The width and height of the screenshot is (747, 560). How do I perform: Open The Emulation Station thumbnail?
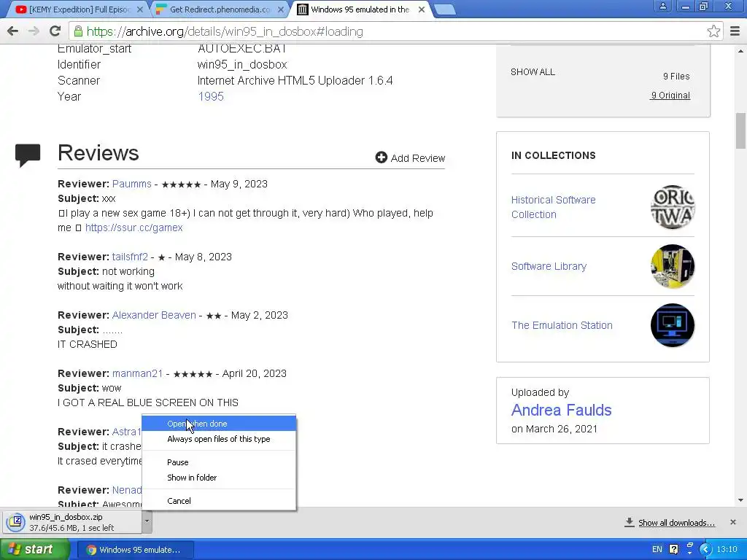(x=672, y=325)
